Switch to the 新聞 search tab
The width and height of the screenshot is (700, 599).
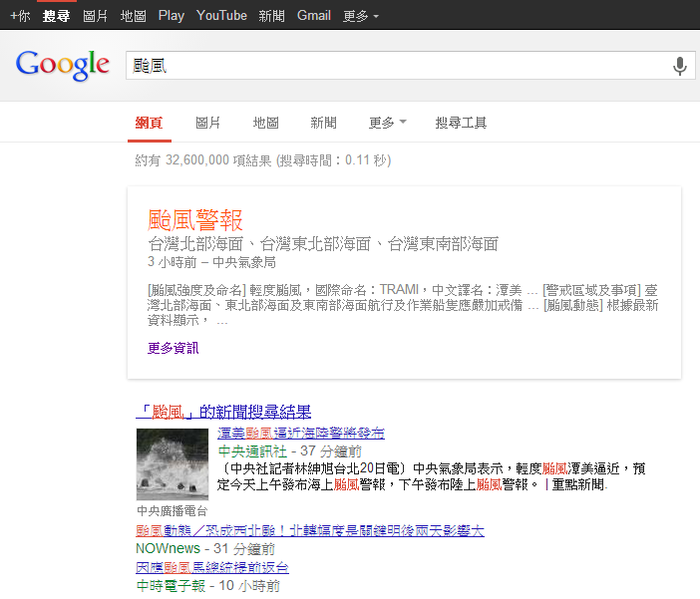tap(323, 123)
